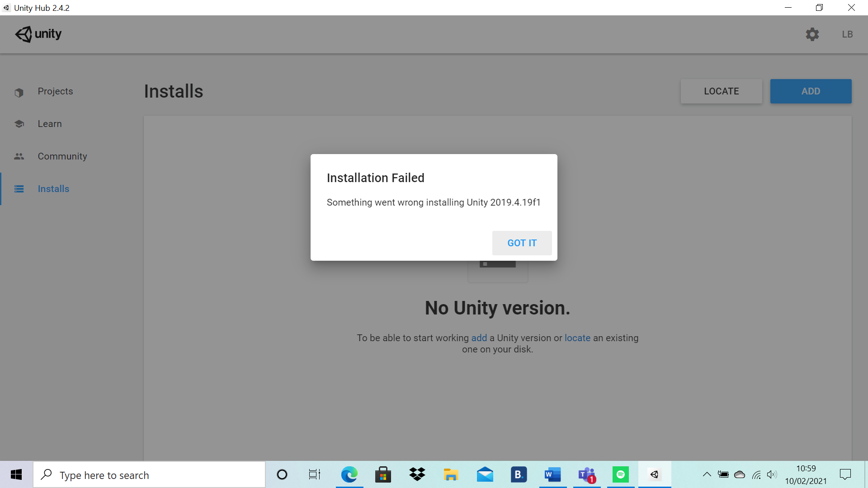Viewport: 868px width, 488px height.
Task: Open Microsoft Edge from the taskbar
Action: [x=349, y=474]
